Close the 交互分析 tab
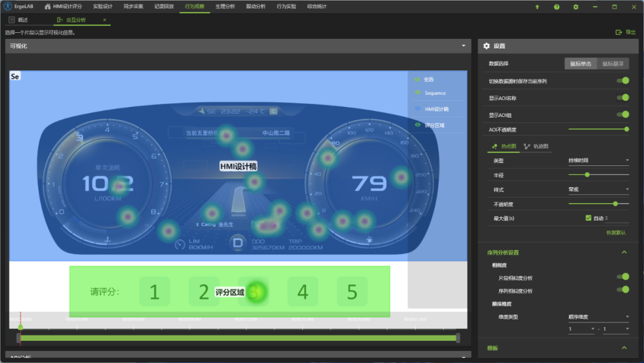The image size is (644, 363). 104,20
